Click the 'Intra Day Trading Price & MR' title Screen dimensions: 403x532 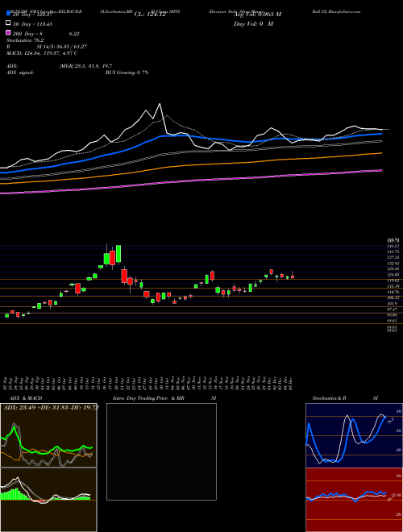point(148,398)
